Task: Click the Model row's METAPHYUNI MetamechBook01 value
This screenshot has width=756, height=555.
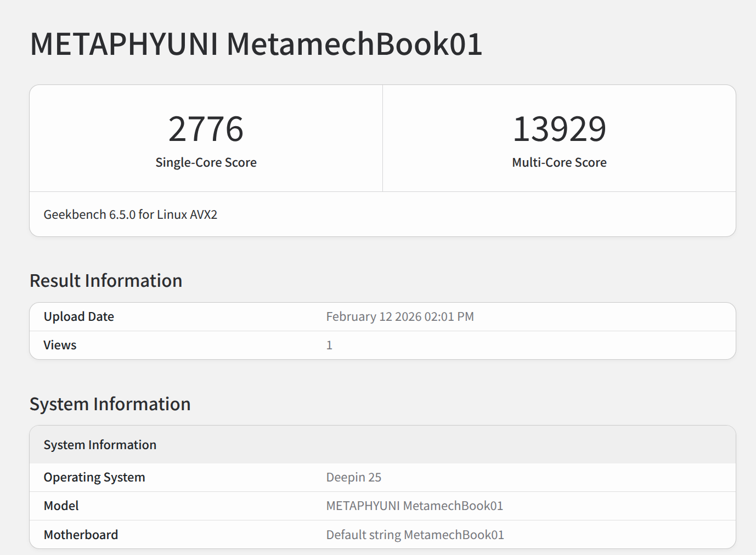Action: pos(414,506)
